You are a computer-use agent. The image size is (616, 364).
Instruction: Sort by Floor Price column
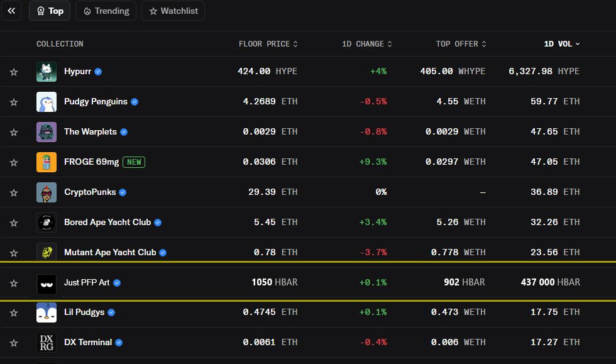click(268, 43)
